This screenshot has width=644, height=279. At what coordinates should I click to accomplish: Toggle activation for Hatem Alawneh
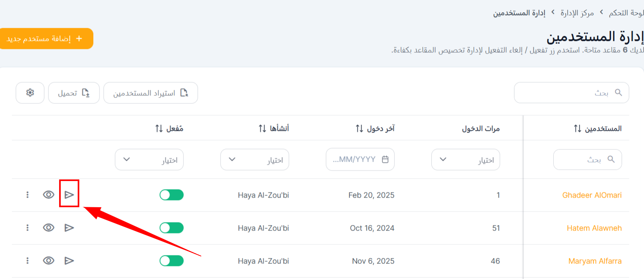point(171,228)
